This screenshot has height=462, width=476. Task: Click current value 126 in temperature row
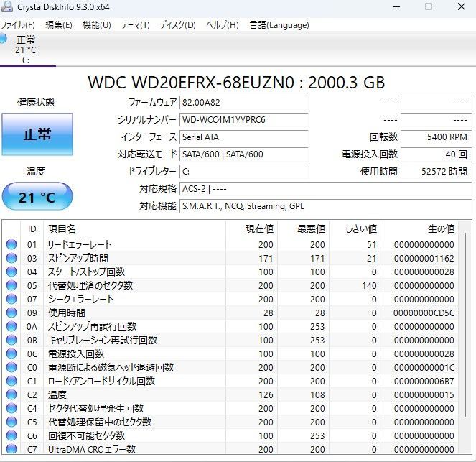tap(266, 395)
